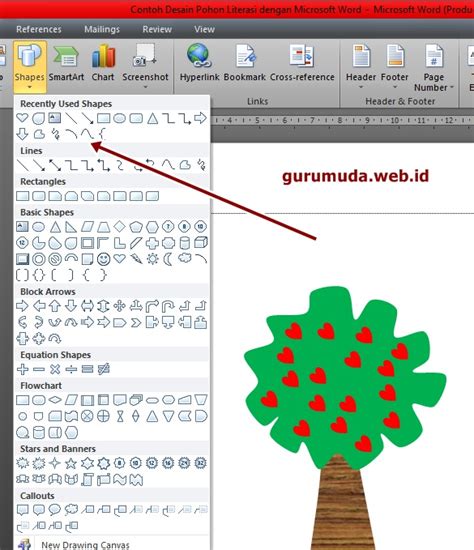Select the freeform shape in Lines
This screenshot has width=474, height=550.
click(x=185, y=165)
